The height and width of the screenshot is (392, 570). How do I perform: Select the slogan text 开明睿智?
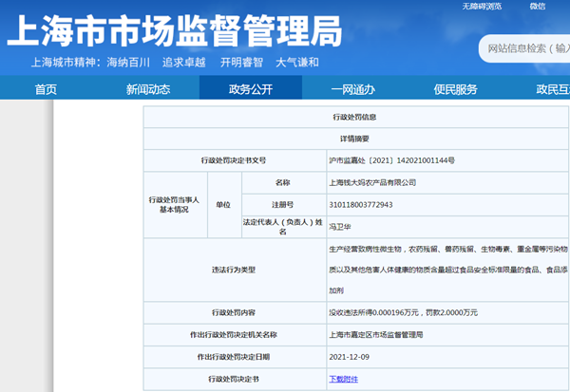click(x=241, y=62)
